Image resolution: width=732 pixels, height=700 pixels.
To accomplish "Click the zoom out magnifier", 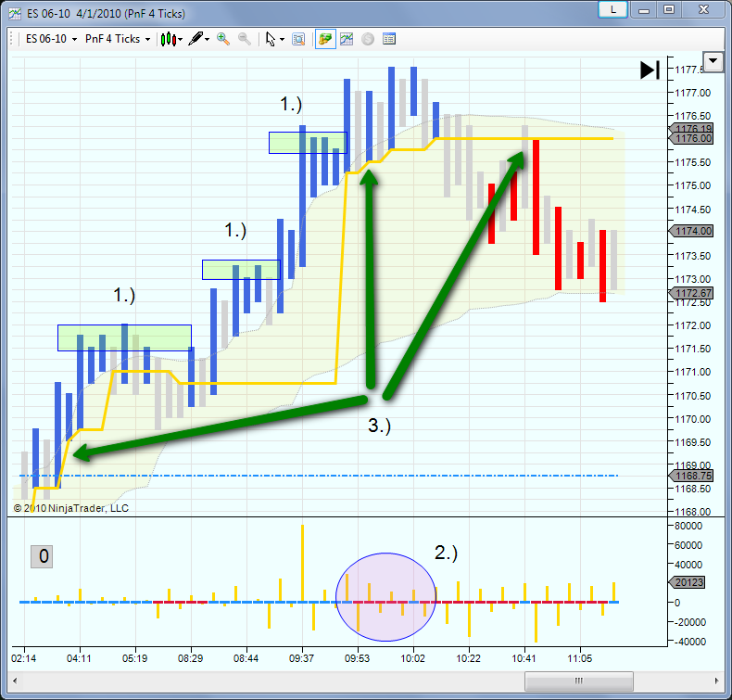I will click(x=245, y=39).
